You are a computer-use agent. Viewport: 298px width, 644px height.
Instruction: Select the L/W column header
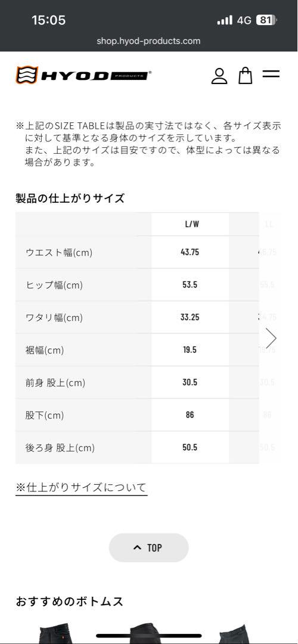coord(190,224)
